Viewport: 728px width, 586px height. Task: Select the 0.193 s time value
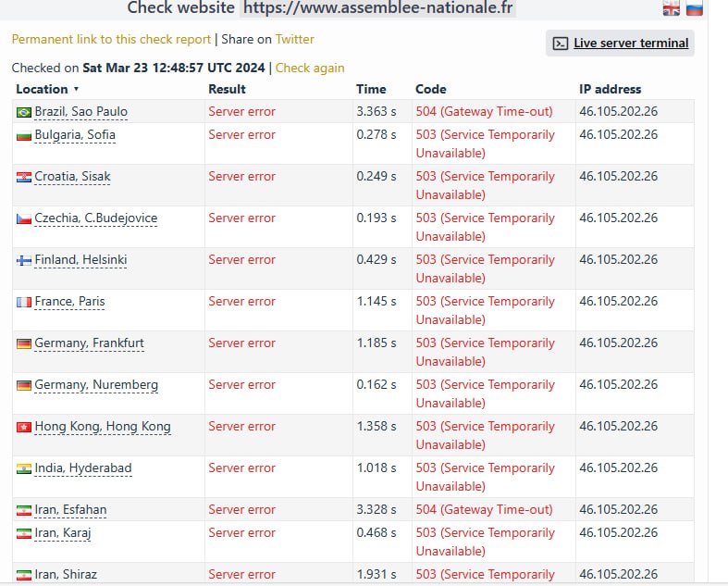tap(376, 218)
